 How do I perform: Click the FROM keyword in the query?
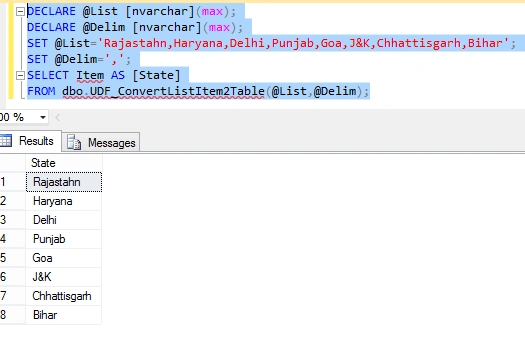pos(41,91)
